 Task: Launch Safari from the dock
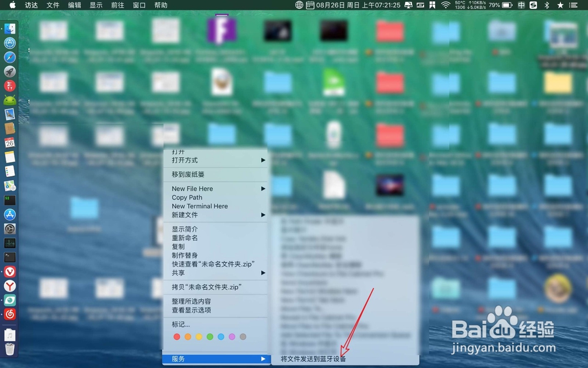tap(9, 57)
